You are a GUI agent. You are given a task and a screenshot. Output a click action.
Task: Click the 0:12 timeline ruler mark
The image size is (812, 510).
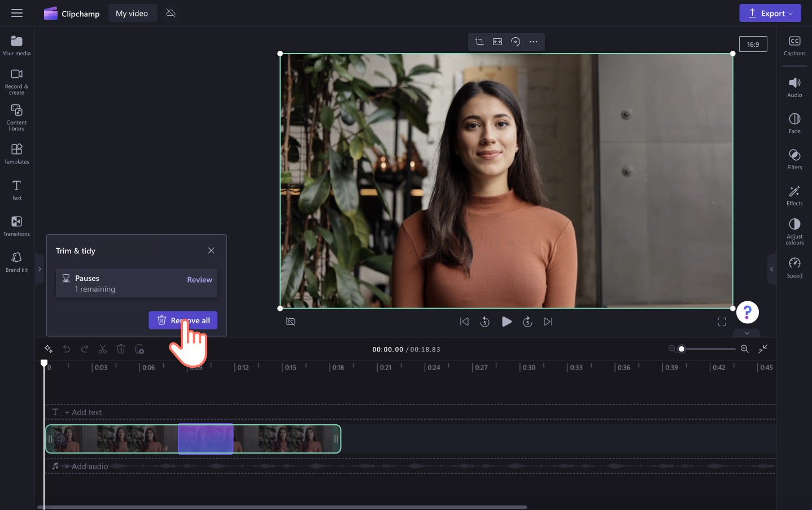243,367
